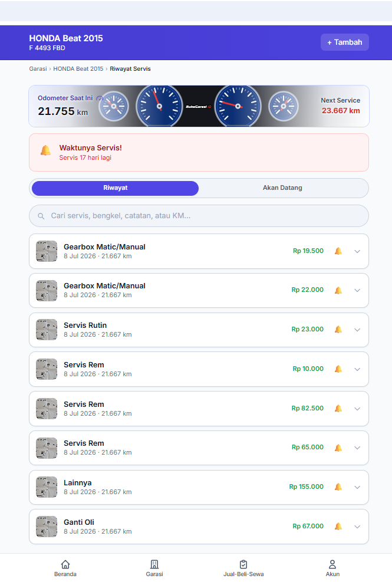Click the icon beside Odometer Saat Ini
Viewport: 392px width, 582px height.
(99, 98)
